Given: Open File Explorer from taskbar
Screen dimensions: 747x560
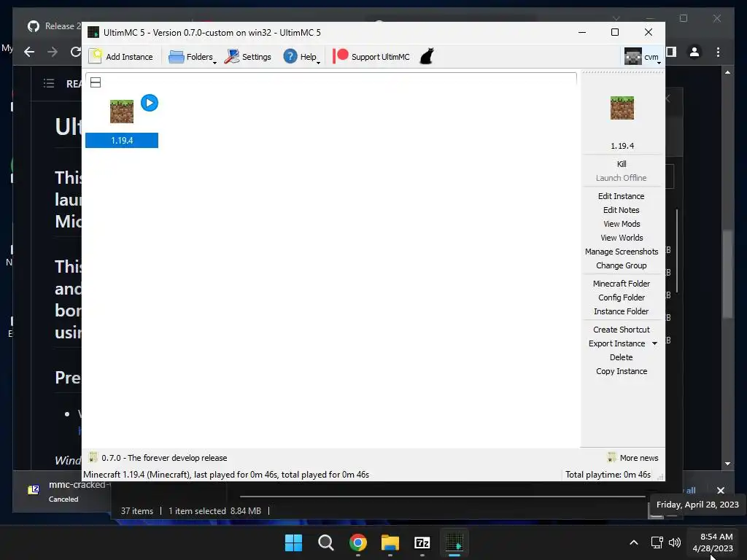Looking at the screenshot, I should tap(390, 542).
